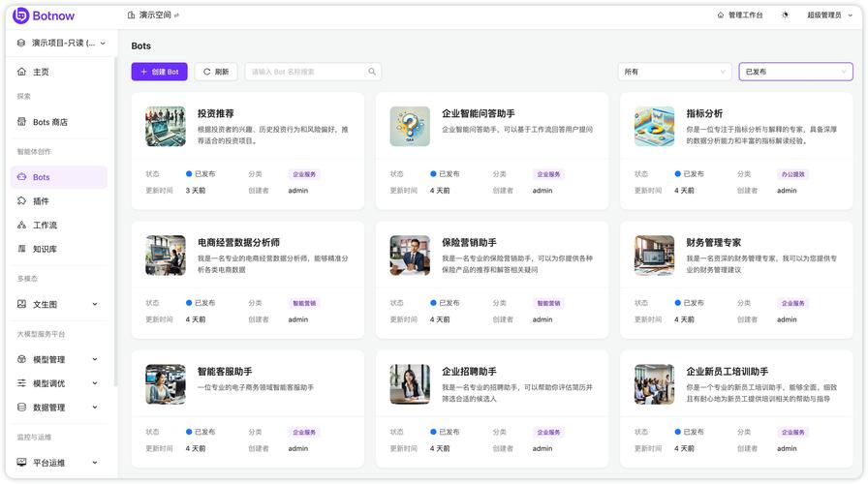Click the 工作流 workflow icon
The image size is (868, 484).
[x=21, y=225]
